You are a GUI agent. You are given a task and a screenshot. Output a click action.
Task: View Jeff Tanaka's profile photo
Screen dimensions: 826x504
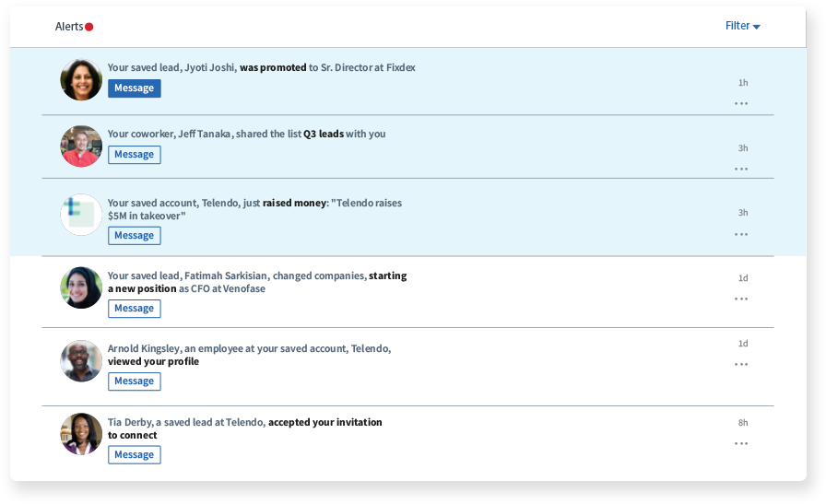coord(81,146)
